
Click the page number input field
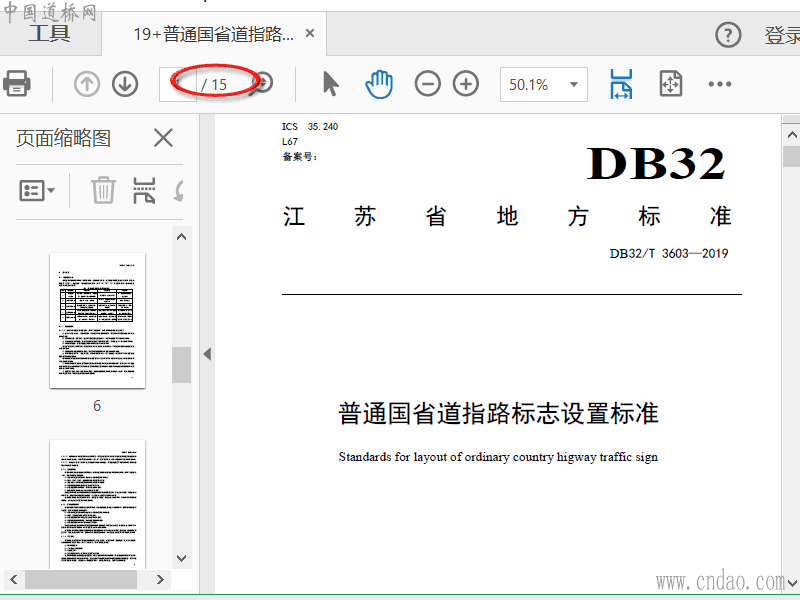[x=178, y=84]
